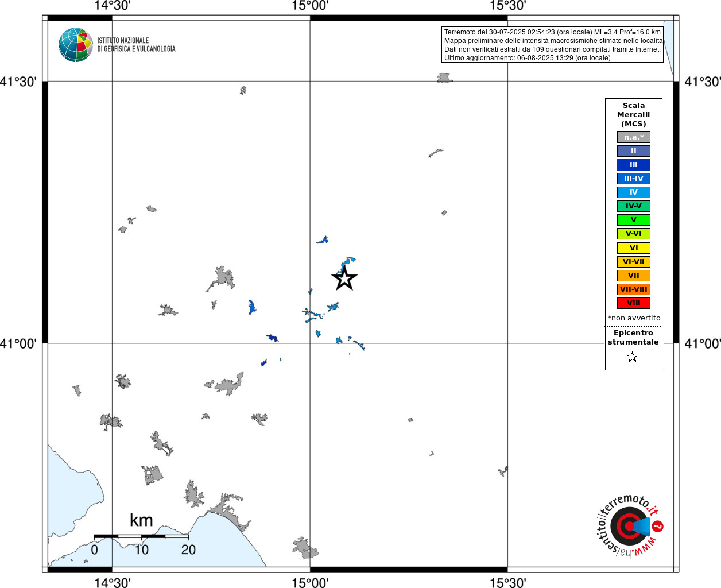Viewport: 721px width, 588px height.
Task: Select the V-VI intensity legend swatch
Action: [634, 234]
